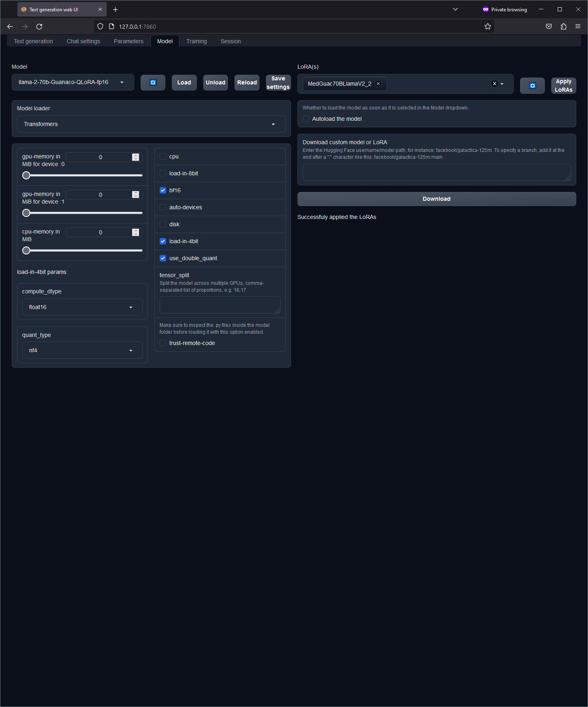Click the page info icon in the address bar

(x=112, y=27)
